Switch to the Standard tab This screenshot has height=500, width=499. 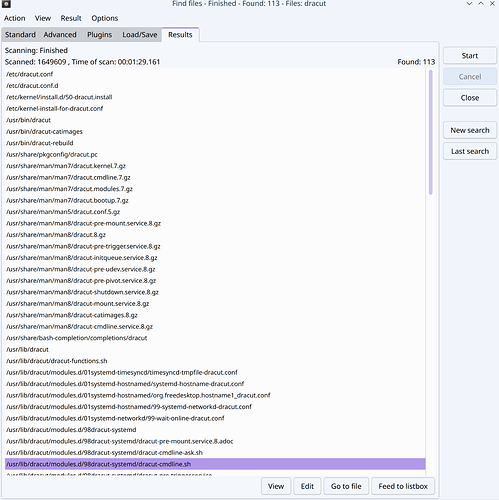tap(20, 35)
